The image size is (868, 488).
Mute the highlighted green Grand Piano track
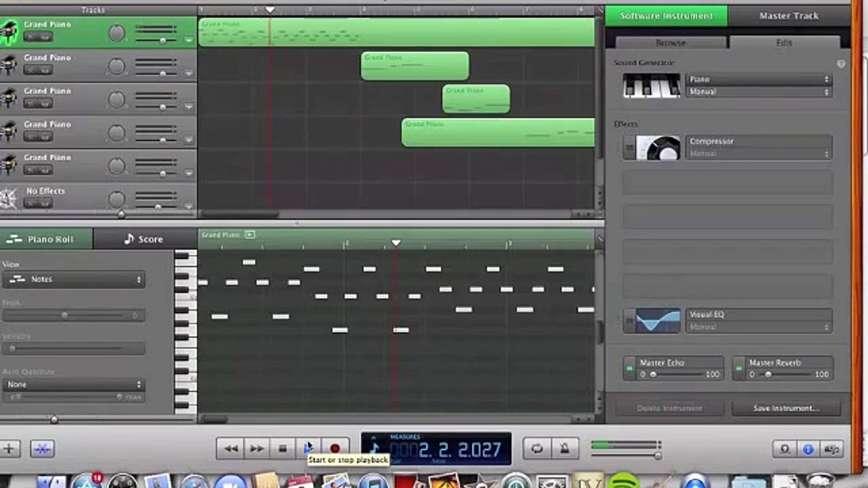point(31,37)
